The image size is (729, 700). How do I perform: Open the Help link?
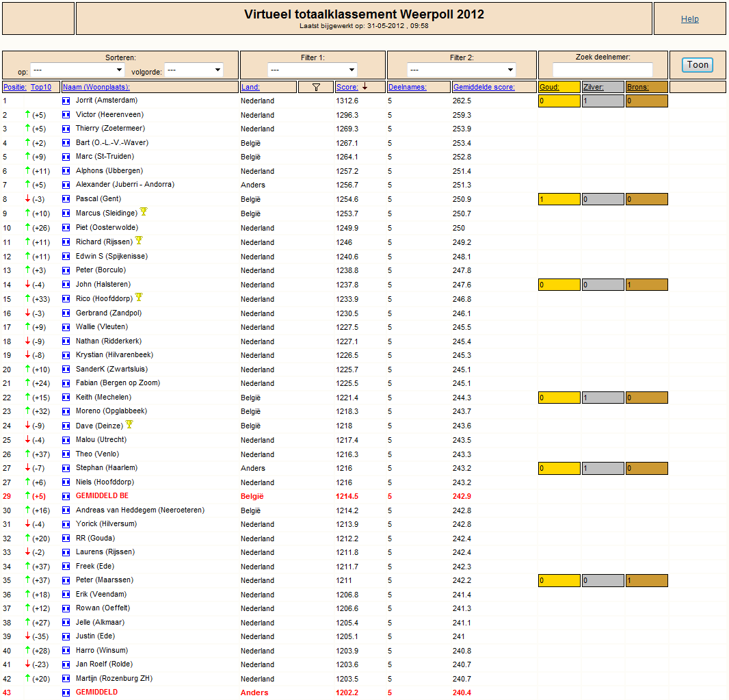[x=689, y=19]
